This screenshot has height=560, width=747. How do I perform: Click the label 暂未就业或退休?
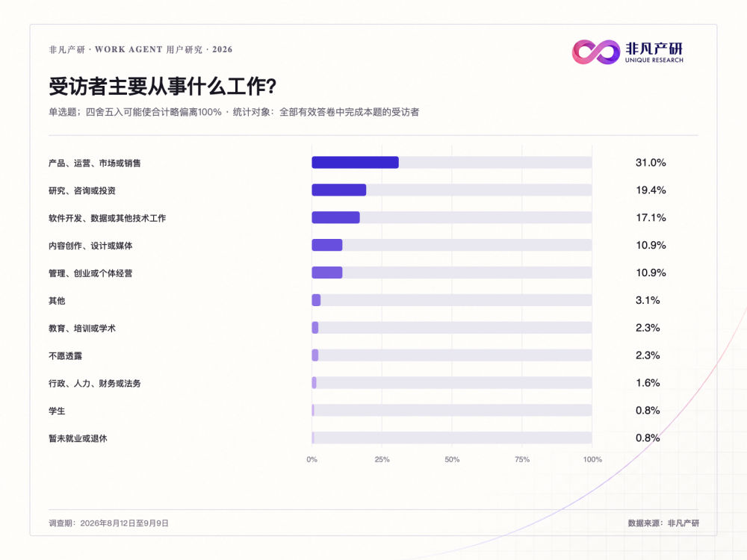click(78, 438)
